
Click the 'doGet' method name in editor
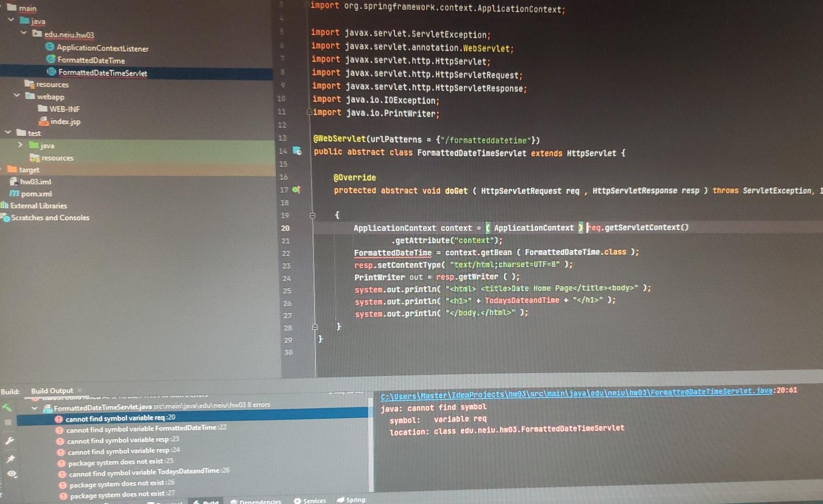(x=456, y=191)
